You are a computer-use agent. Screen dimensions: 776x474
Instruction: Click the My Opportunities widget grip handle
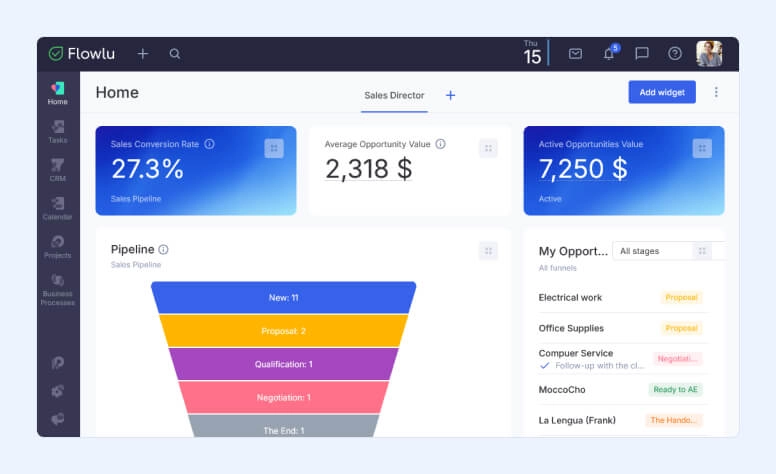(x=702, y=251)
